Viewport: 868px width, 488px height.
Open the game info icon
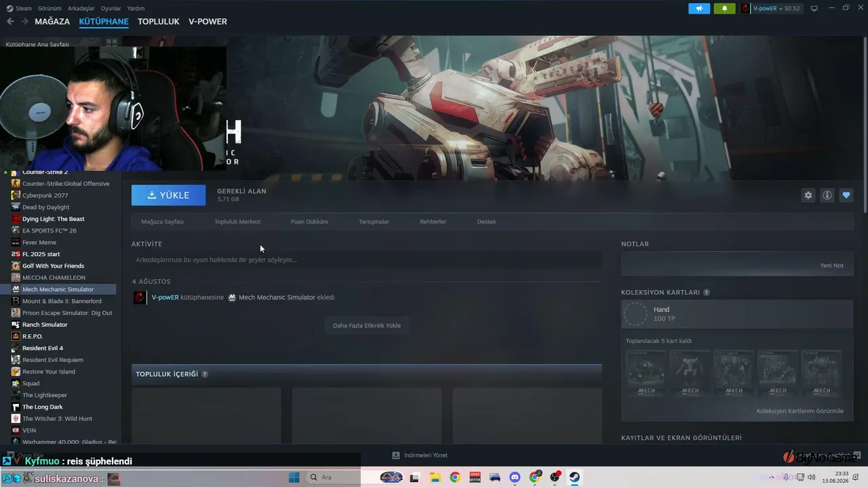(827, 195)
